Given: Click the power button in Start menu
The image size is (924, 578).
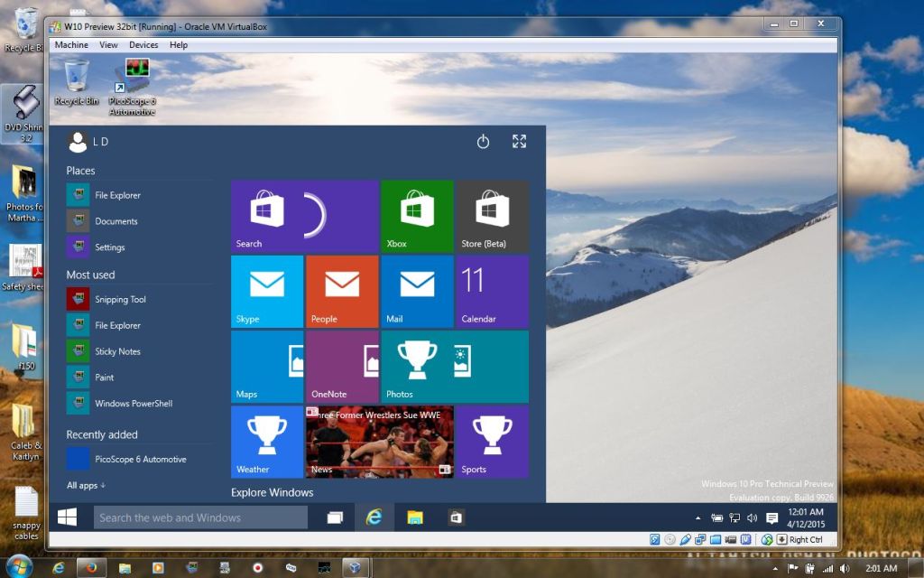Looking at the screenshot, I should coord(484,142).
